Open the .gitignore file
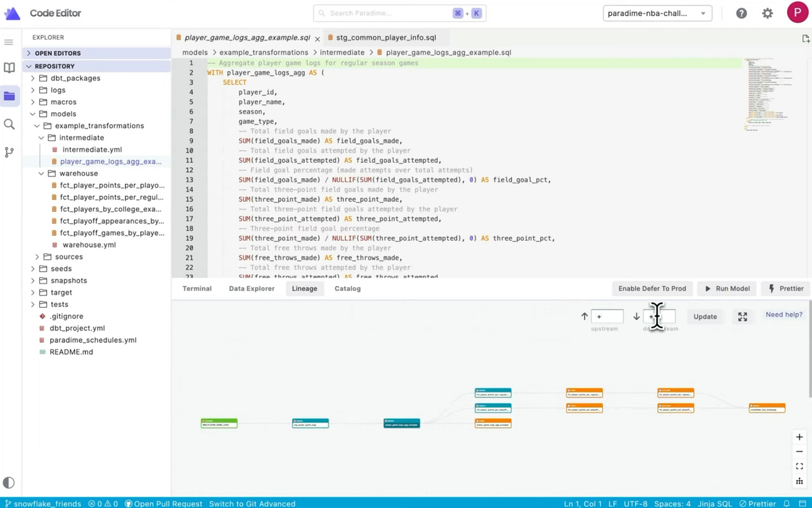The height and width of the screenshot is (508, 812). pyautogui.click(x=66, y=316)
